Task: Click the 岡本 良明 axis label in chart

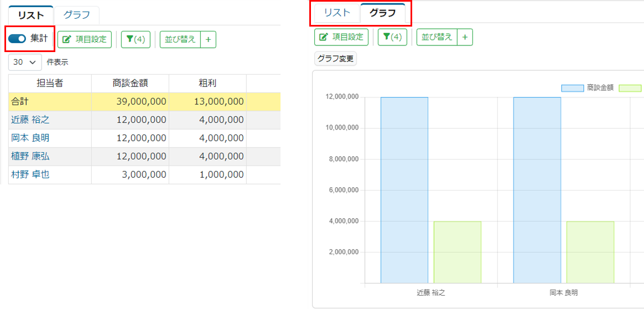Action: (563, 293)
